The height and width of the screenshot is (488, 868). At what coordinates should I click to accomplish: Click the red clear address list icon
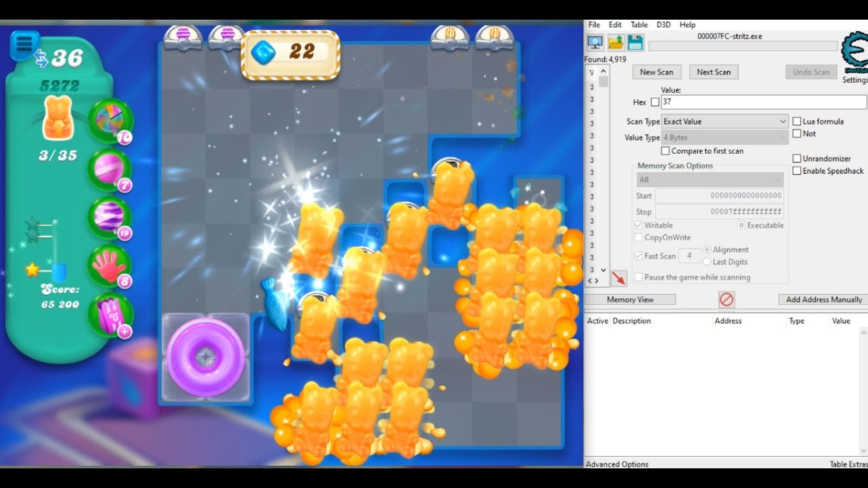click(x=726, y=299)
